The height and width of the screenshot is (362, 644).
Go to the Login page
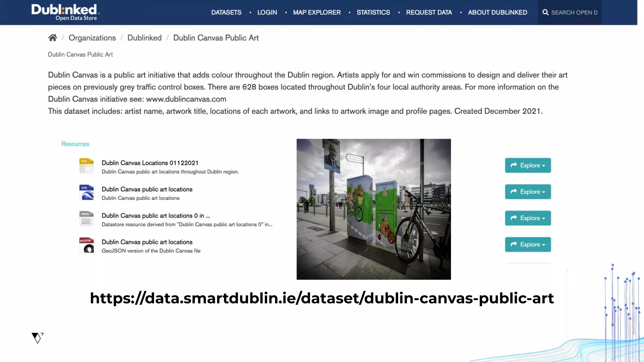click(x=267, y=12)
